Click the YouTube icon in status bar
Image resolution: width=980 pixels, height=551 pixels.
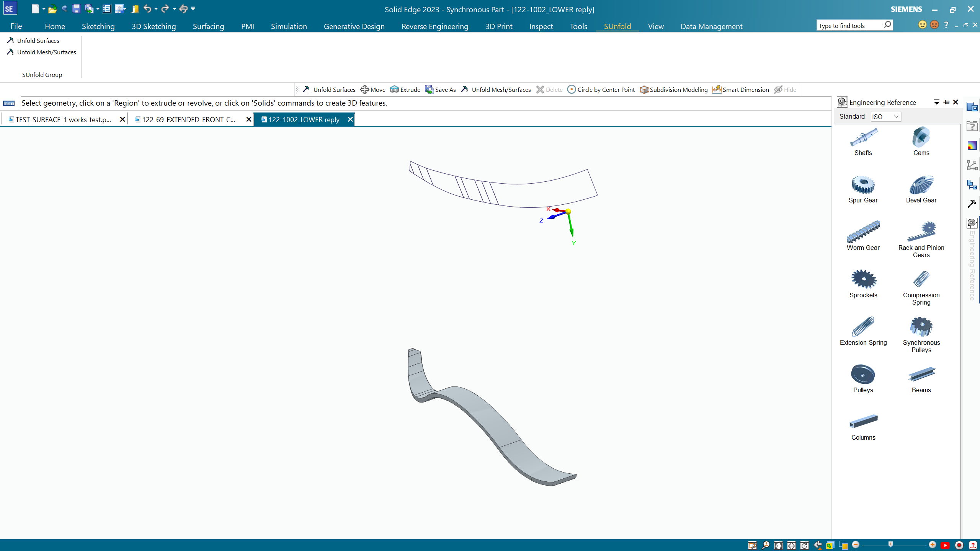point(946,545)
